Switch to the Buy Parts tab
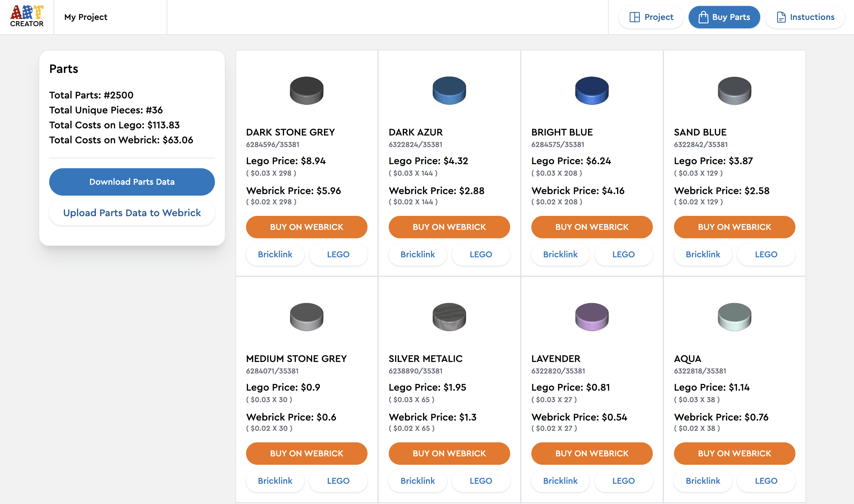854x504 pixels. (724, 17)
